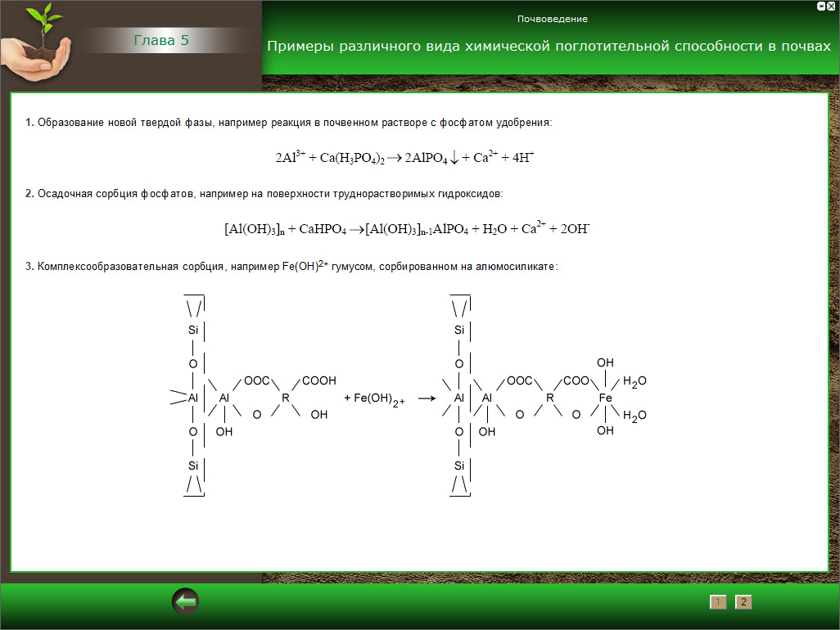Click the COOH group in the left structure
The image size is (840, 630).
click(318, 380)
